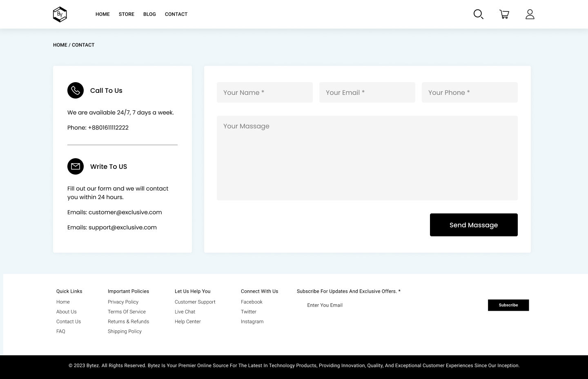Click the envelope icon beside Write To US
588x379 pixels.
point(76,166)
